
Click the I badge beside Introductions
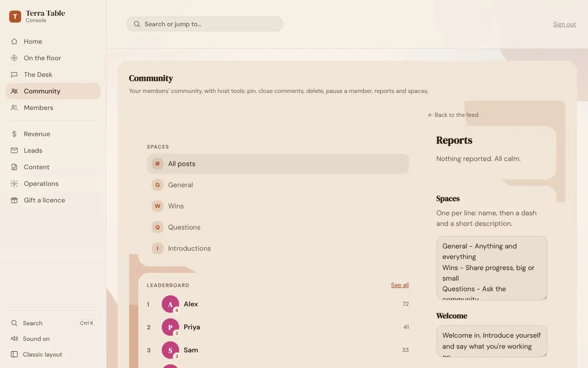coord(158,248)
